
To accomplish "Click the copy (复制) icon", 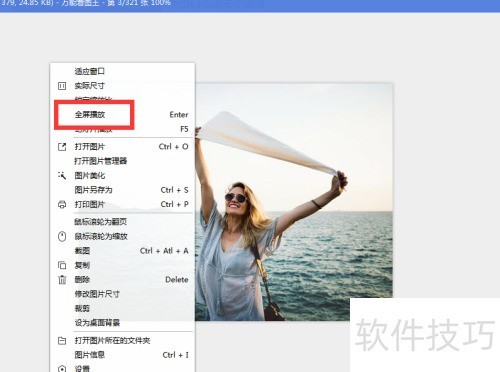I will pos(62,265).
